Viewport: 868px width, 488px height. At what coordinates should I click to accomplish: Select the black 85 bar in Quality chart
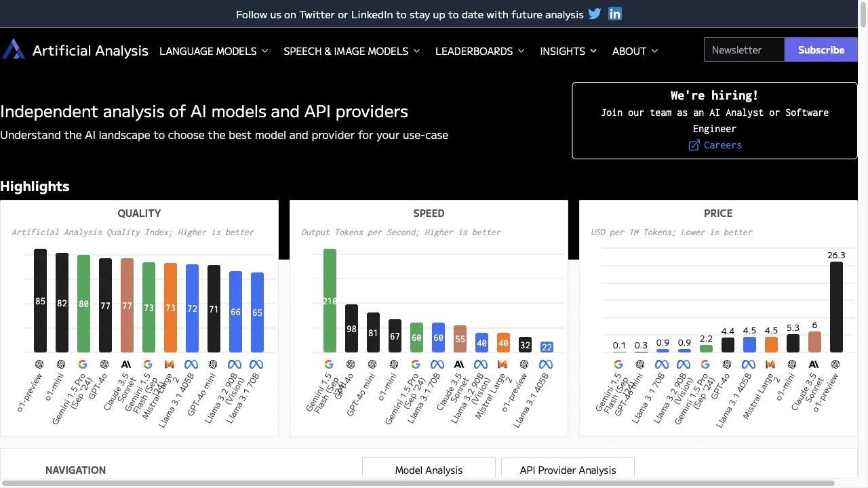pyautogui.click(x=40, y=300)
